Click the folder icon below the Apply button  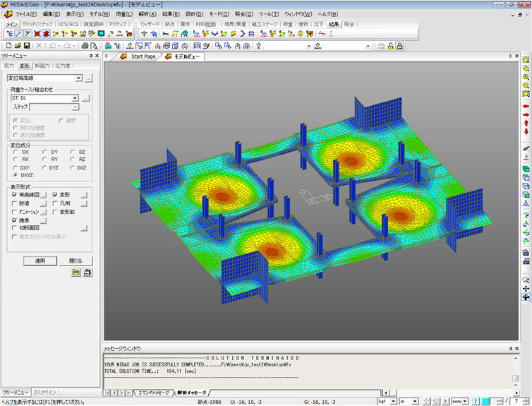(76, 273)
